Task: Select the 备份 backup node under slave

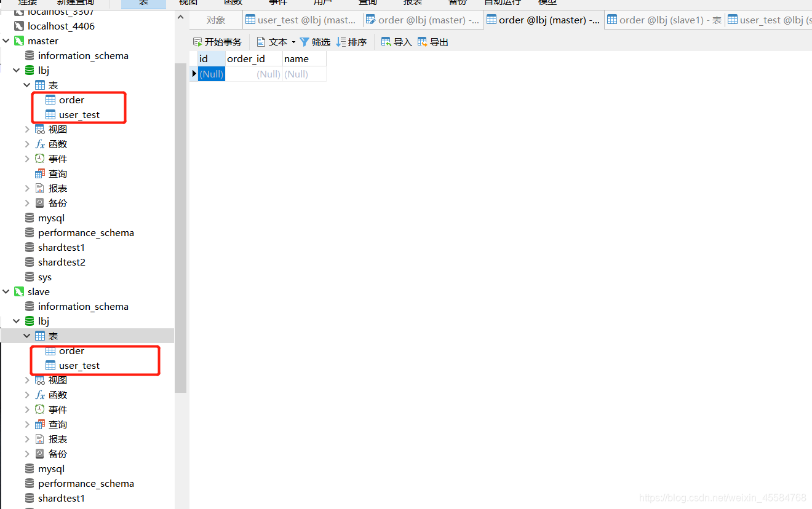Action: (58, 454)
